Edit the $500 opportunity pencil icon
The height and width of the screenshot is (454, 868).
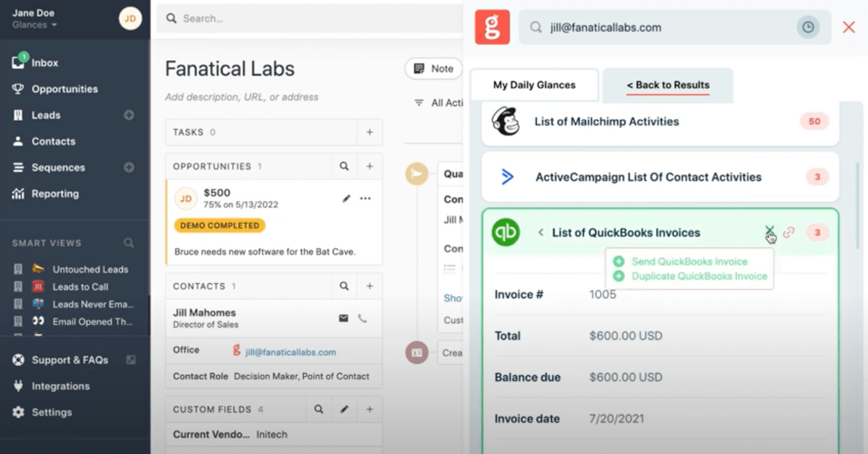345,198
